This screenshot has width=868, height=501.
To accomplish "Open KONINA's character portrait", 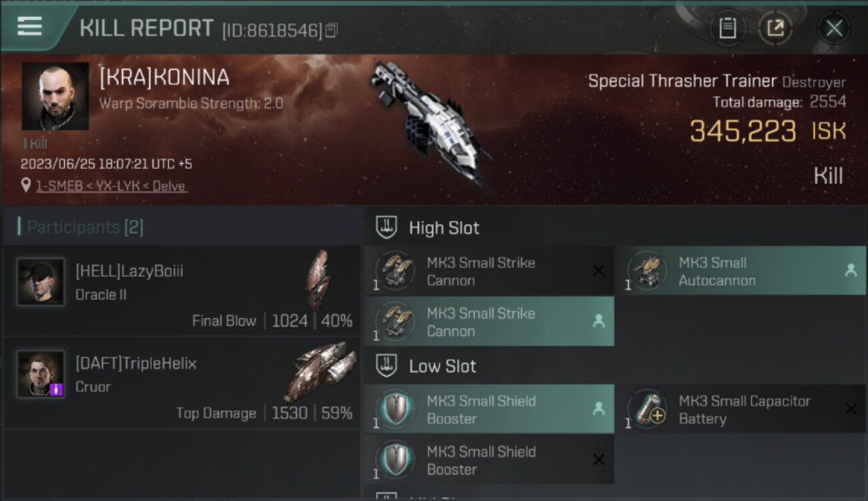I will click(x=55, y=96).
